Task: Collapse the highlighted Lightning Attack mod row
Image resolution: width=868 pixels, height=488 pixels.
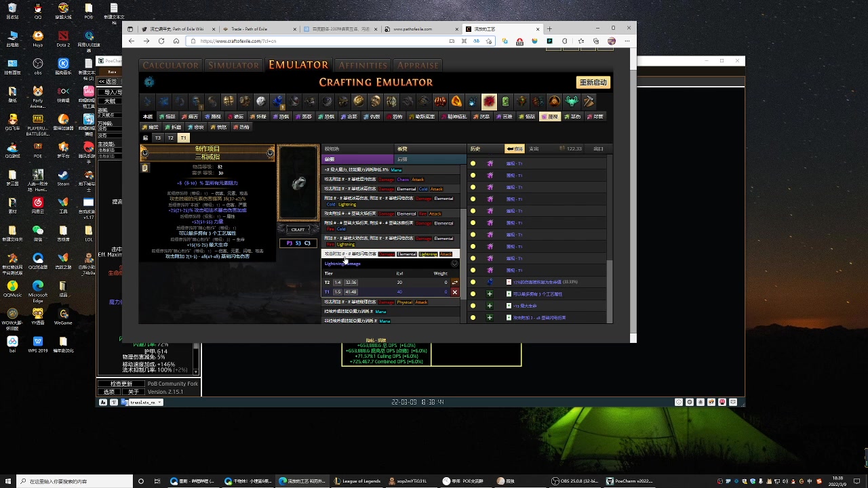Action: pos(391,254)
